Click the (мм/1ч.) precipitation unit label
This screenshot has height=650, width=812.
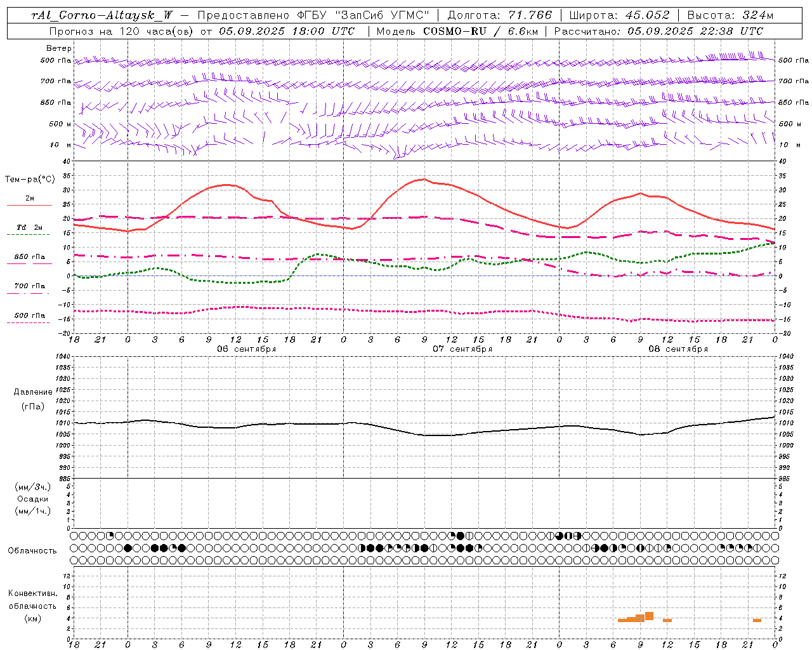pos(33,511)
